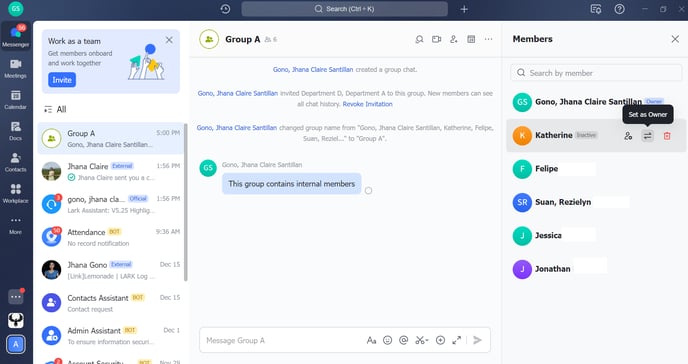Select member Suan, Rezielyn

coord(596,202)
